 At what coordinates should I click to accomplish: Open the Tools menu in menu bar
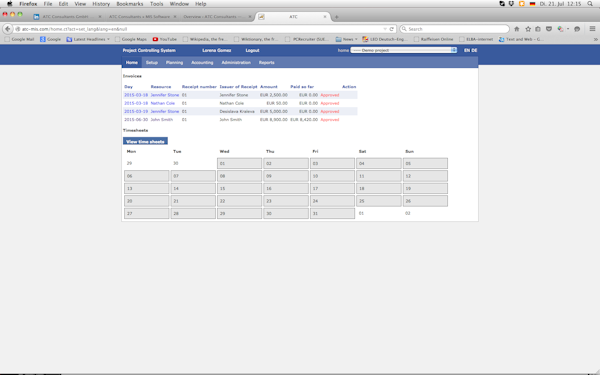click(157, 4)
